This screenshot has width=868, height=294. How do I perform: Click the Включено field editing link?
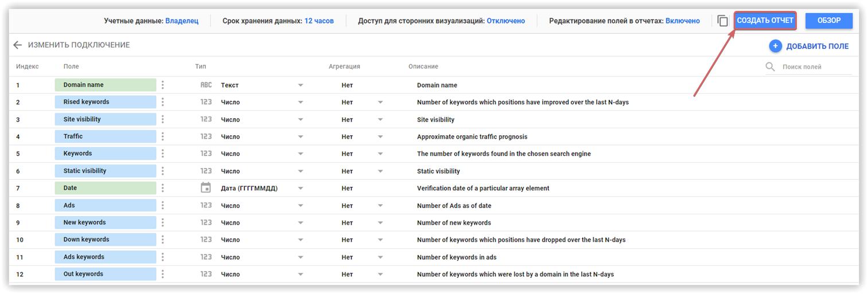[x=683, y=21]
